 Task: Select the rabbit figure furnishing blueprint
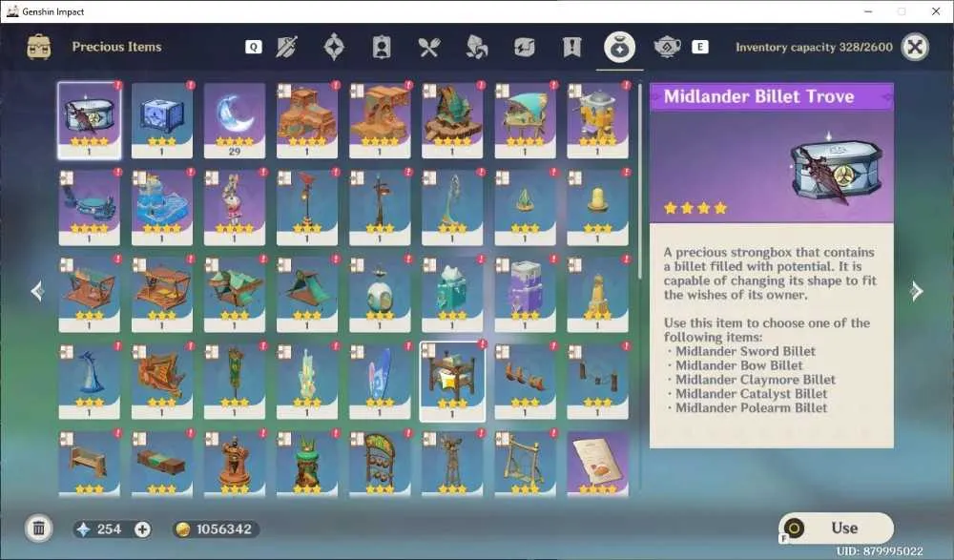click(x=235, y=208)
